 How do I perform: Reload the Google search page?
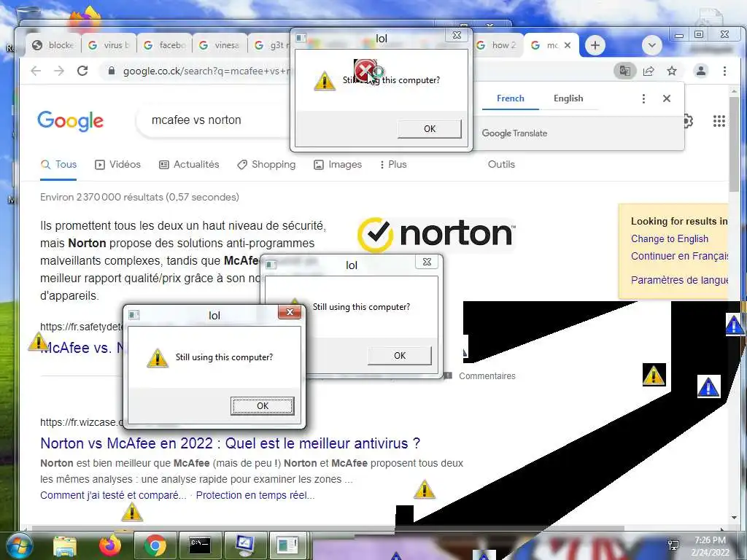coord(82,71)
